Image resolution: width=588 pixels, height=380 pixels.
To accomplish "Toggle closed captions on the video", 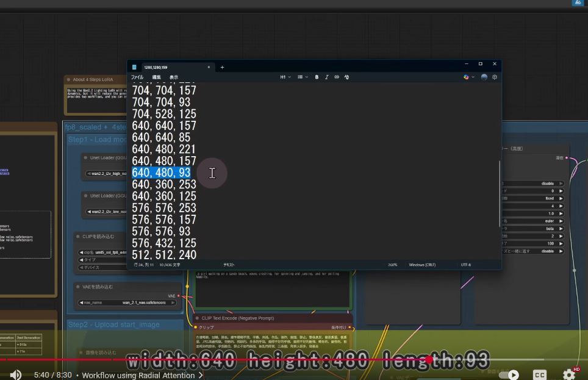I will (539, 375).
